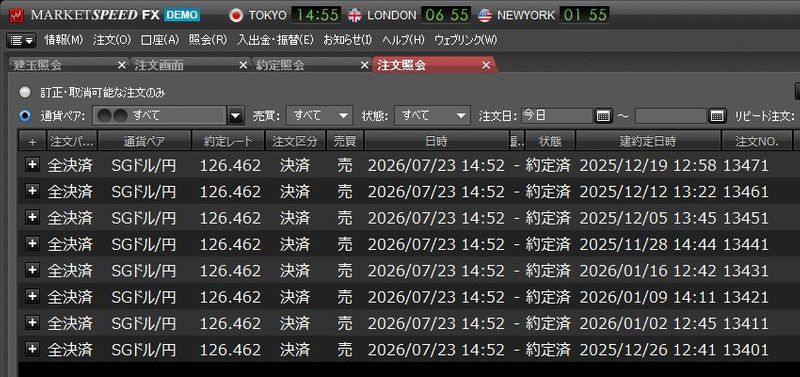This screenshot has height=377, width=800.
Task: Select the 通貨ペア filter radio button
Action: pyautogui.click(x=24, y=115)
